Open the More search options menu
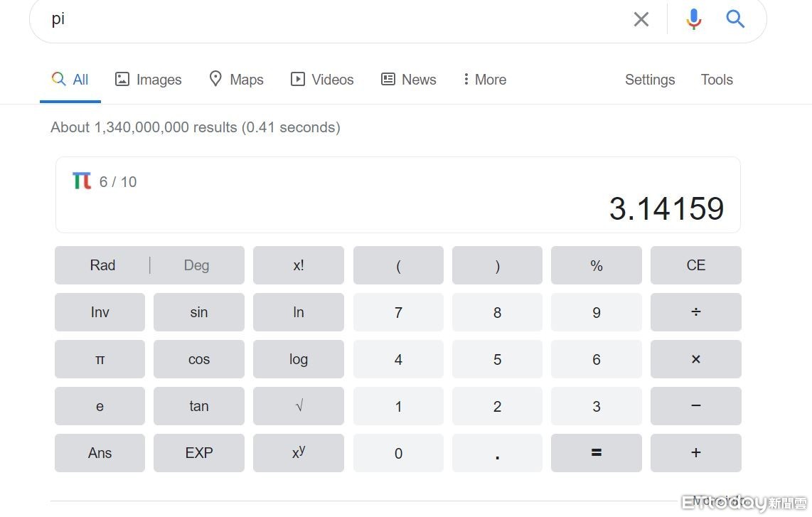 coord(484,80)
